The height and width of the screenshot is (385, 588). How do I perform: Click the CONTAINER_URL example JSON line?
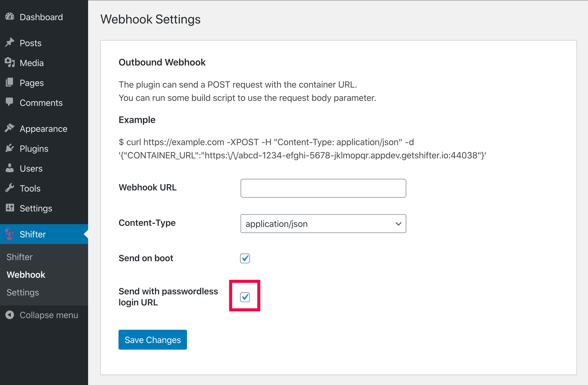[302, 155]
